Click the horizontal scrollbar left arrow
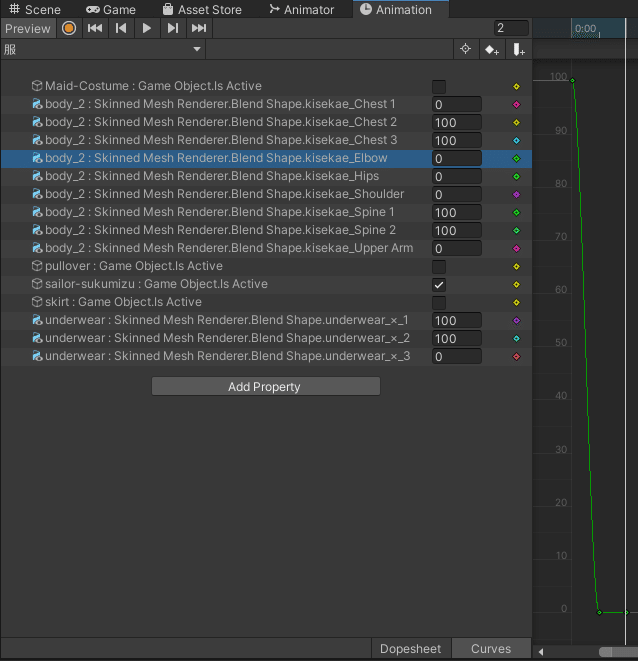Screen dimensions: 638x661 point(541,652)
